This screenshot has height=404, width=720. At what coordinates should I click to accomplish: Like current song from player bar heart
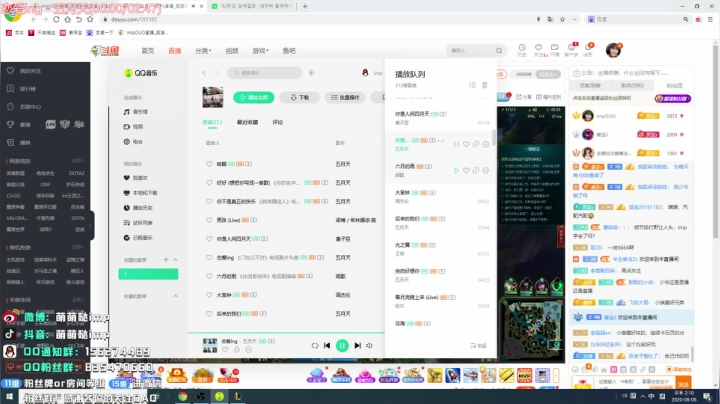click(225, 350)
